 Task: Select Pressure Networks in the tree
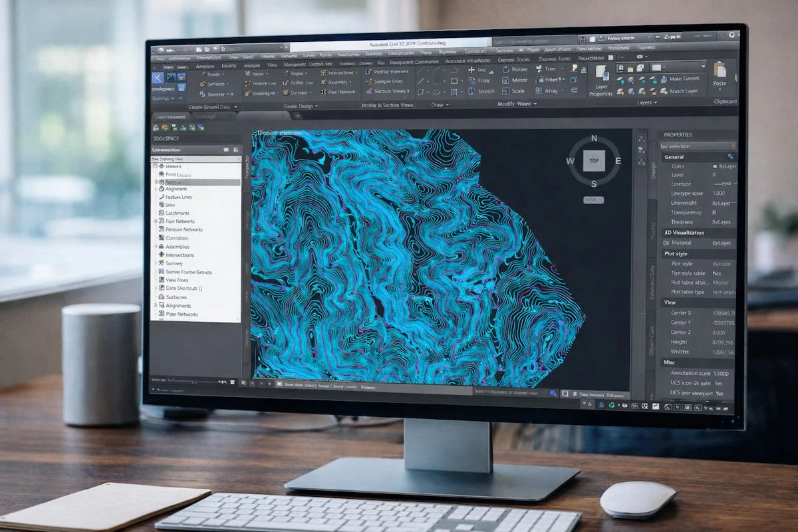[x=184, y=229]
